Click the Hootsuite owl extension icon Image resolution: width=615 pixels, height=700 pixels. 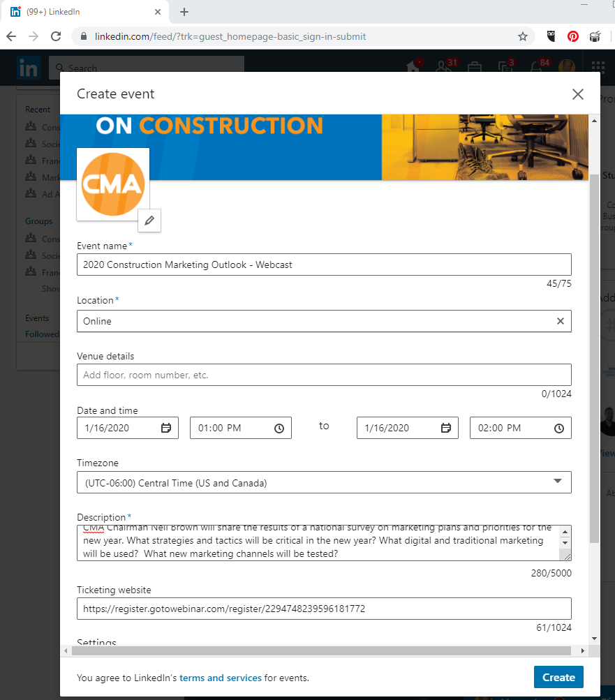(551, 36)
